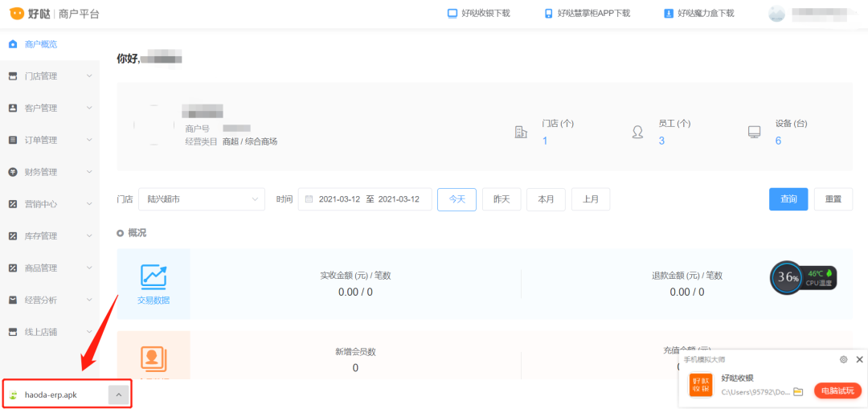Screen dimensions: 868x409
Task: Click the CPU 36% monitor widget
Action: point(804,278)
